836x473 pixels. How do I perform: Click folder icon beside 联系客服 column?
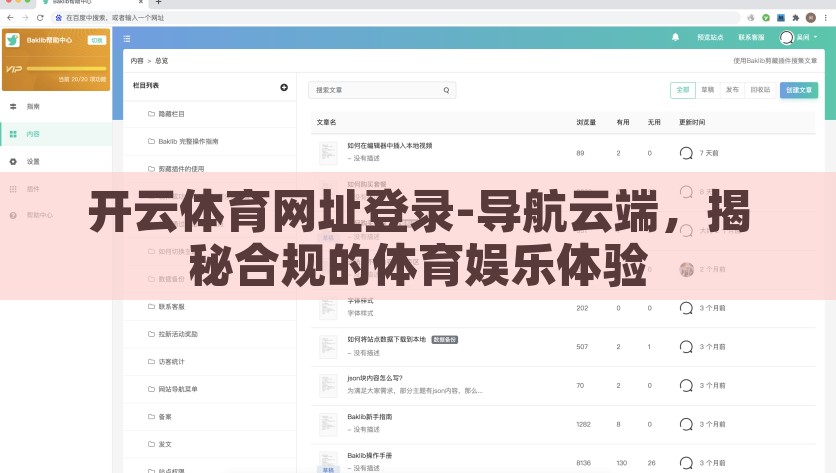[151, 307]
